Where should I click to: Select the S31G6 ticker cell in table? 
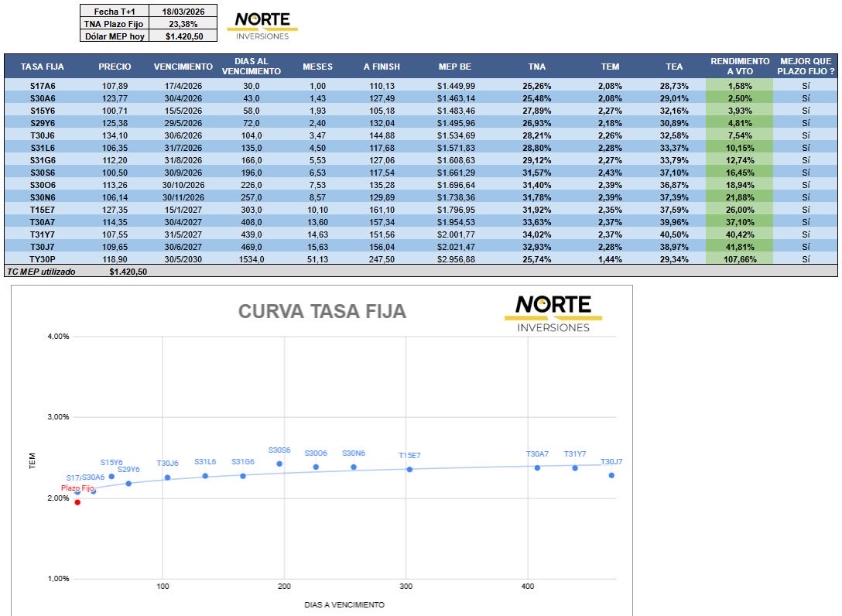pyautogui.click(x=43, y=160)
